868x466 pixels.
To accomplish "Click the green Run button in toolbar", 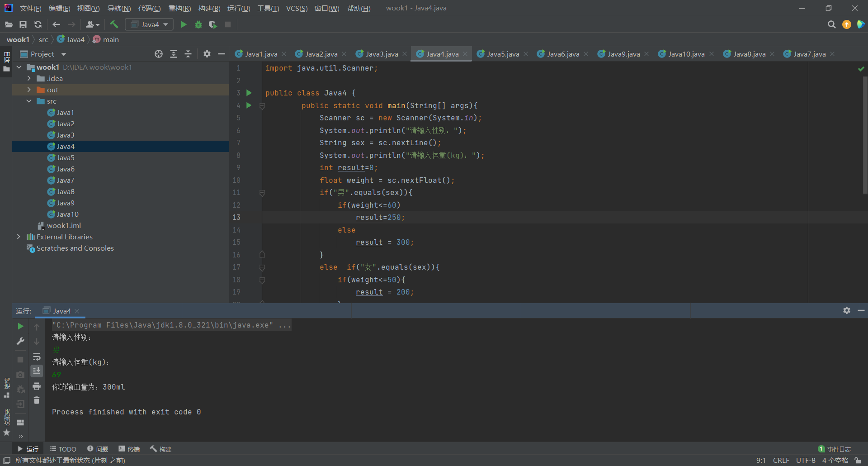I will click(184, 24).
